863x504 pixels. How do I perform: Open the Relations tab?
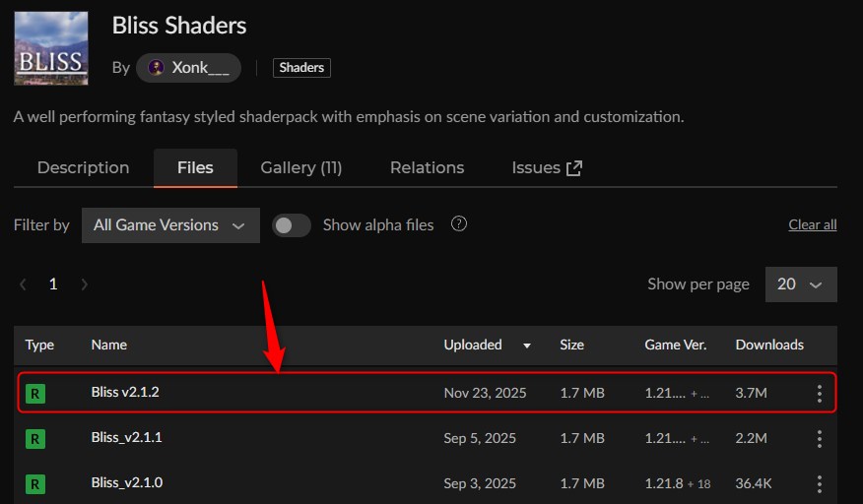tap(428, 167)
